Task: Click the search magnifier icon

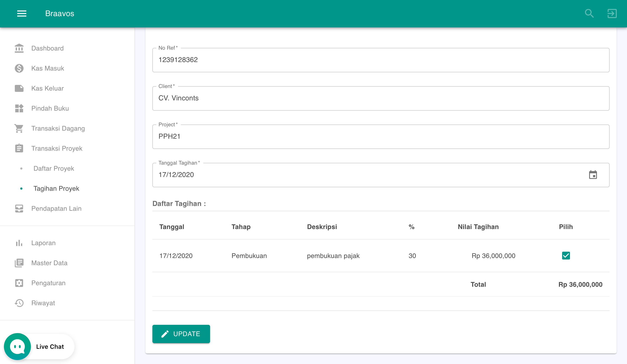Action: click(589, 13)
